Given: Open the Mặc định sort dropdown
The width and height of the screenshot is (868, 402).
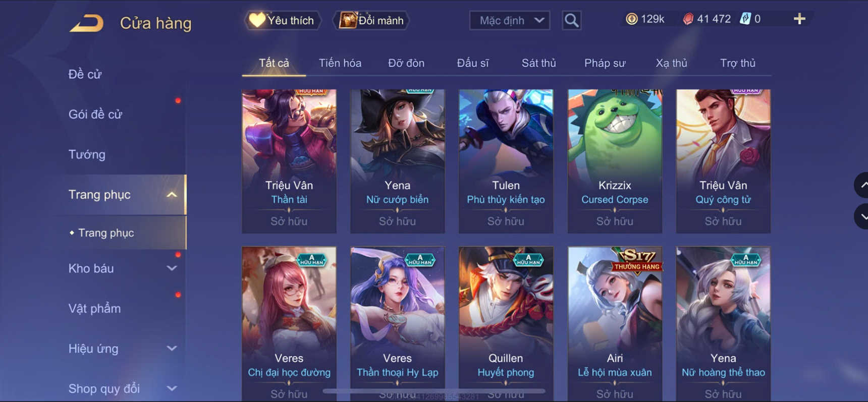Looking at the screenshot, I should click(510, 21).
